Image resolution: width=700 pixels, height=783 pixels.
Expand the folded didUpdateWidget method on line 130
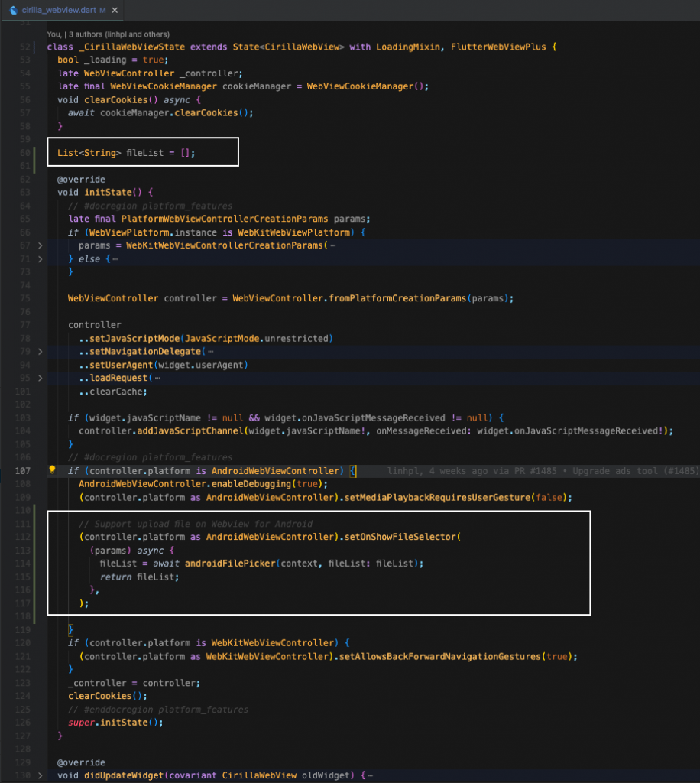pyautogui.click(x=41, y=776)
